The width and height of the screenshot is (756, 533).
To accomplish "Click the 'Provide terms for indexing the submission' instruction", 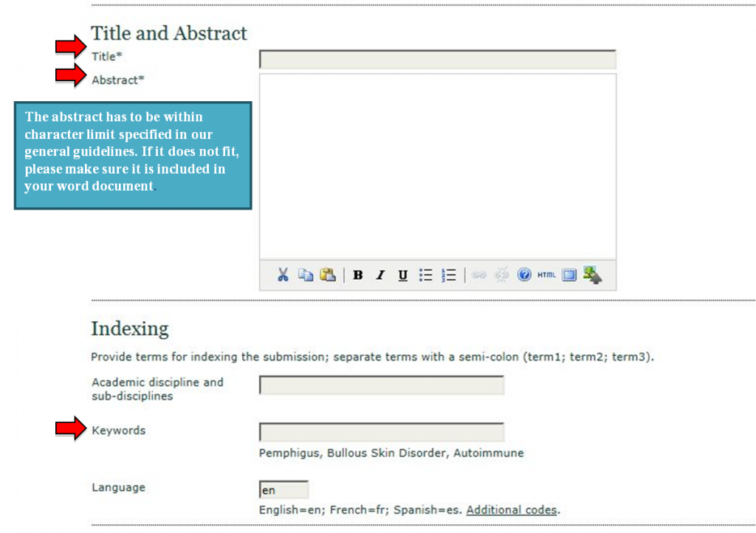I will pos(372,357).
